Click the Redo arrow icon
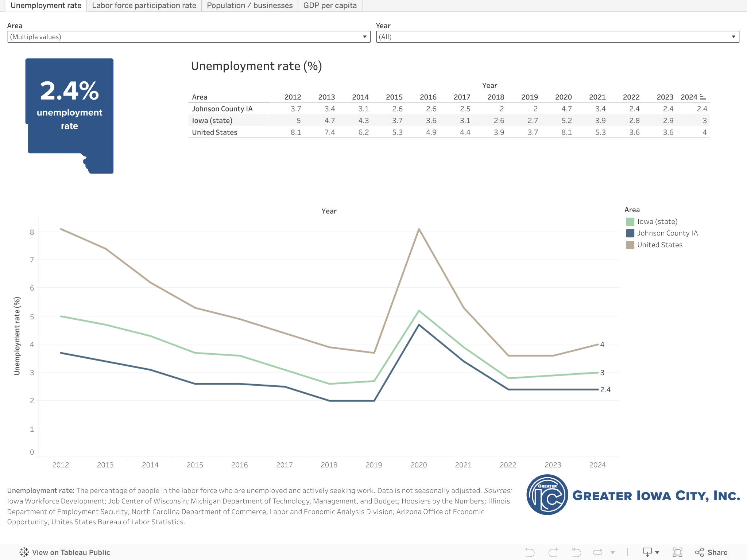 pyautogui.click(x=553, y=552)
